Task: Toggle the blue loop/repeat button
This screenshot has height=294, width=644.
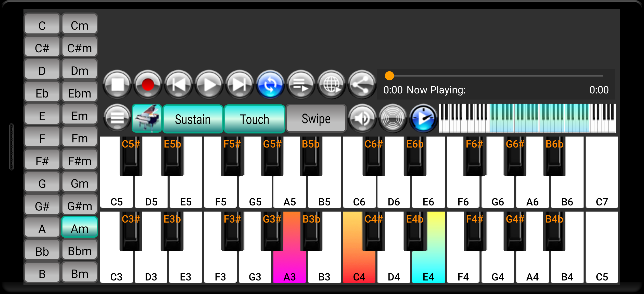Action: point(270,84)
